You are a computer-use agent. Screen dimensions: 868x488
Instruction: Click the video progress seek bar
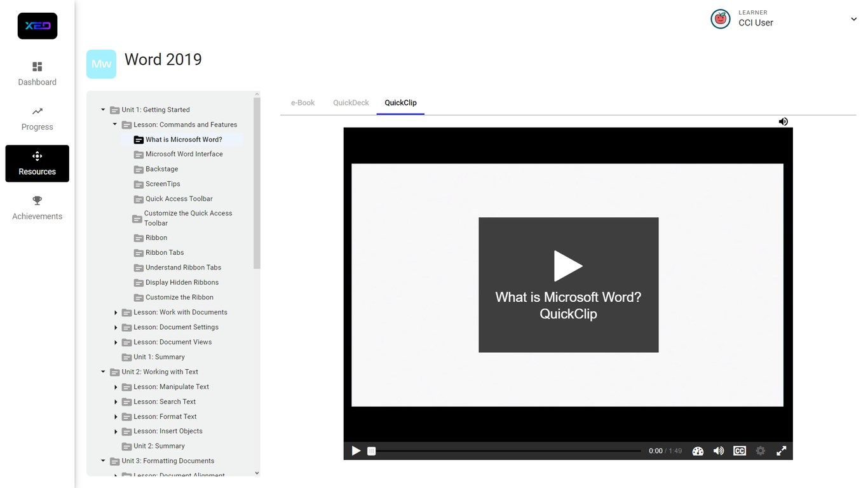point(506,451)
